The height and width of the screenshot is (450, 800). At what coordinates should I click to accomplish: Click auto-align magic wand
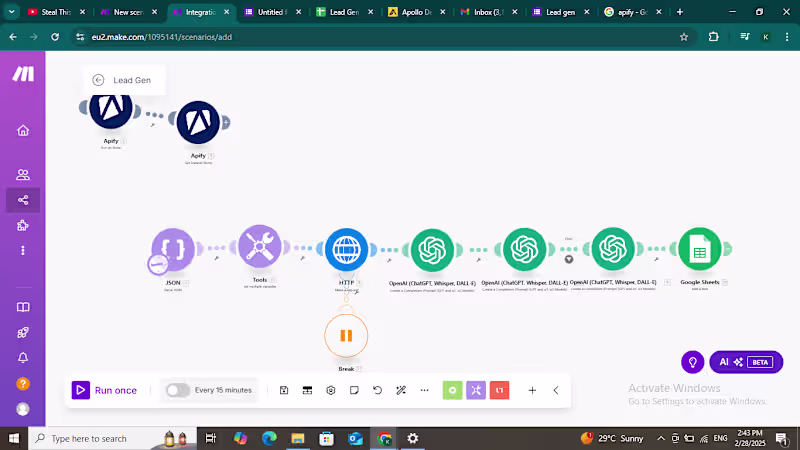coord(401,390)
